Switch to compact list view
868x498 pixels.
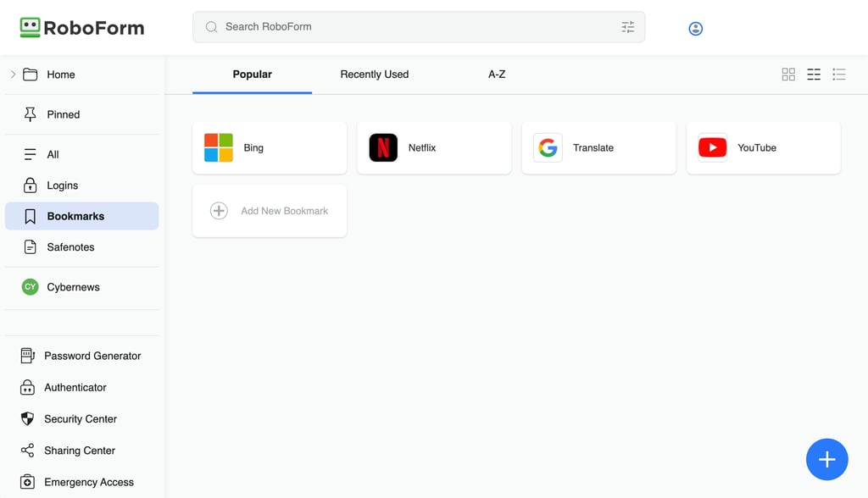coord(839,75)
